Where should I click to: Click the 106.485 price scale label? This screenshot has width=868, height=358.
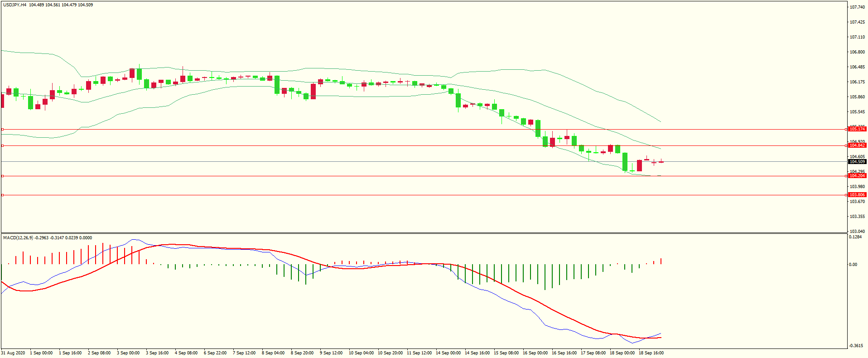point(857,67)
